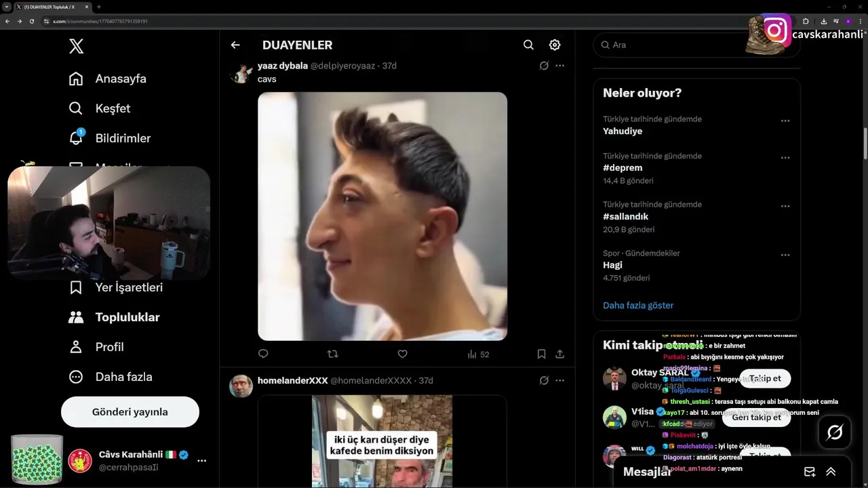
Task: Click Daha fazla göster link
Action: pos(638,305)
